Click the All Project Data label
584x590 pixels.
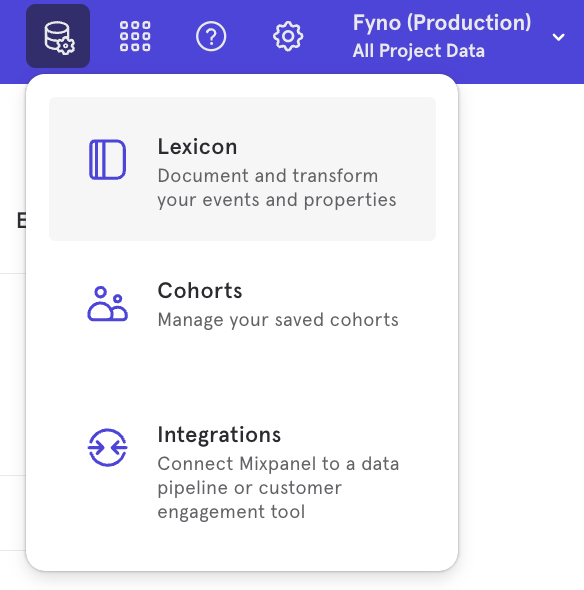418,51
